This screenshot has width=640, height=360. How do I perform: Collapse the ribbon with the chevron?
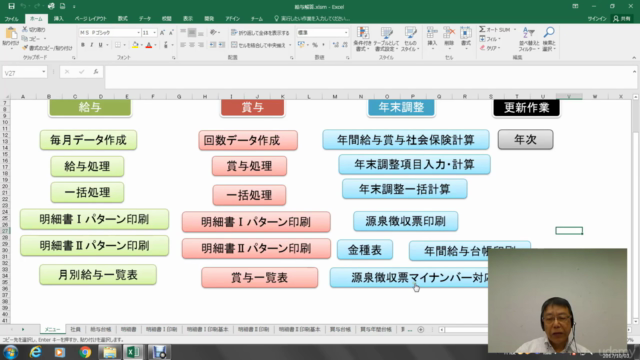(634, 58)
